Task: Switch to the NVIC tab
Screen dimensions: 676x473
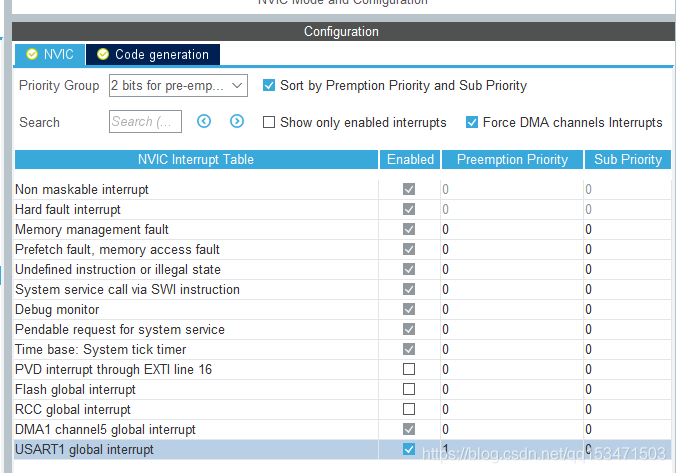Action: click(50, 54)
